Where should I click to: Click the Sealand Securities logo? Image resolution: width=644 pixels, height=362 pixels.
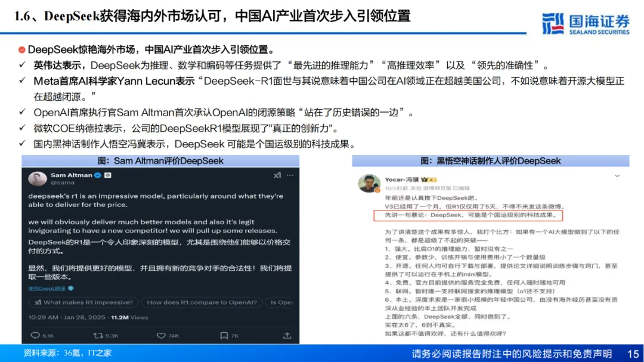pyautogui.click(x=586, y=23)
